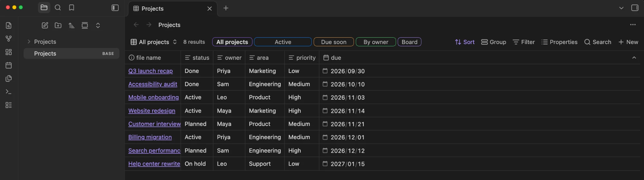Viewport: 644px width, 180px height.
Task: Click the due date calendar icon for 2026/09/30
Action: click(325, 71)
